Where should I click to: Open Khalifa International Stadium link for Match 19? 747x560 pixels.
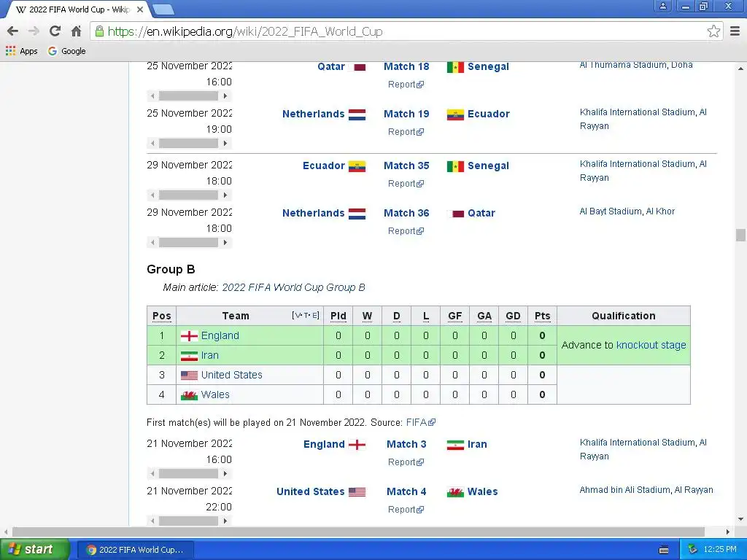click(643, 119)
